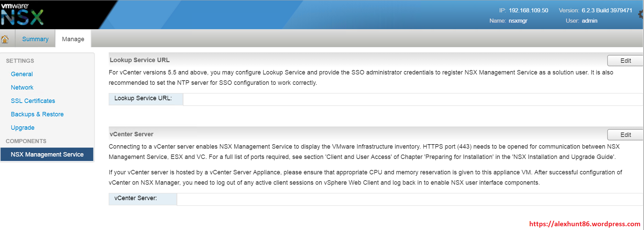Open the SSL Certificates page
The width and height of the screenshot is (644, 230).
33,101
